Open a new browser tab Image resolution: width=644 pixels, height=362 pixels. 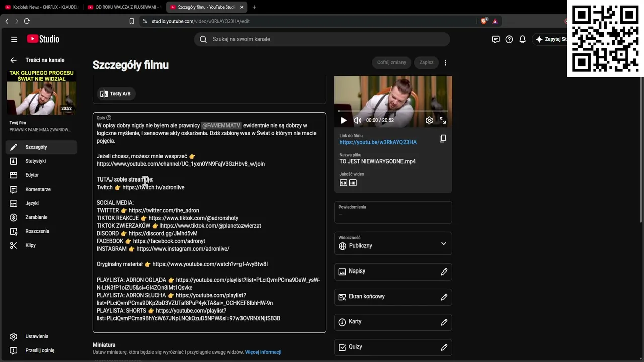254,7
